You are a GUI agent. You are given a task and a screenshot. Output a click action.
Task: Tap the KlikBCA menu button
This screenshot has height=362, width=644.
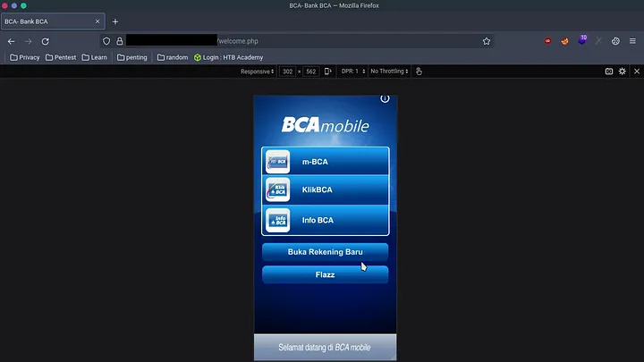point(326,190)
